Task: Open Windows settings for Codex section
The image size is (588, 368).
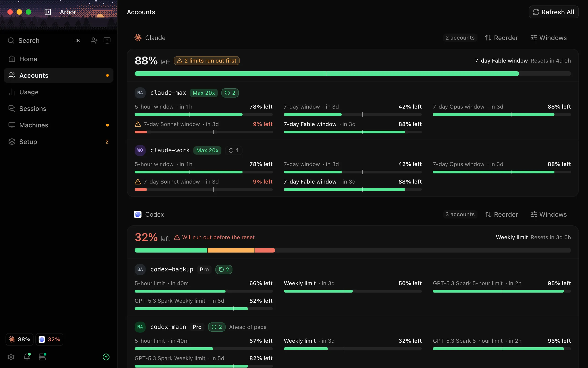Action: [549, 214]
